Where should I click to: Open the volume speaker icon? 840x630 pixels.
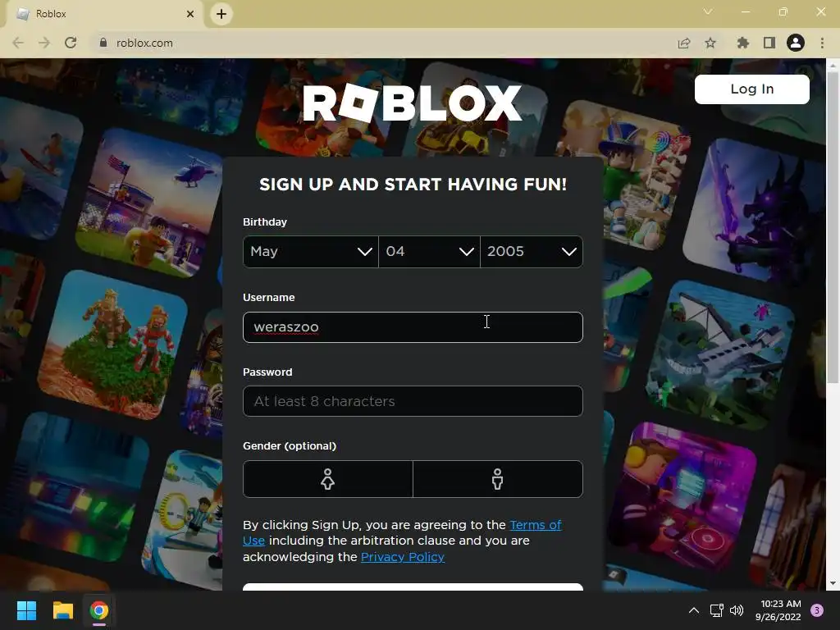click(x=737, y=610)
